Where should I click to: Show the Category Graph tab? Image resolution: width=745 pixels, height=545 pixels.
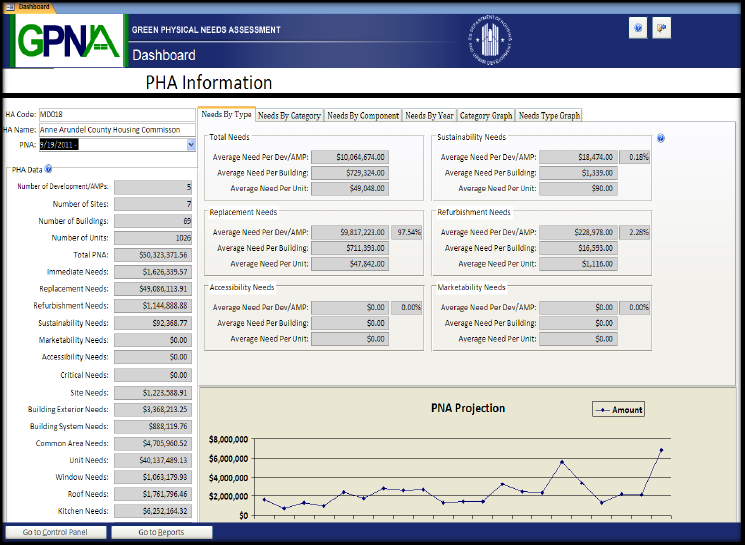486,115
